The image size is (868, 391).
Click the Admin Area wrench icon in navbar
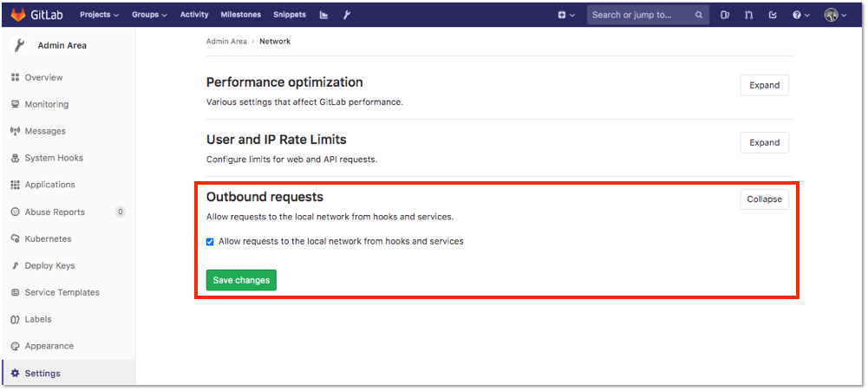coord(347,15)
